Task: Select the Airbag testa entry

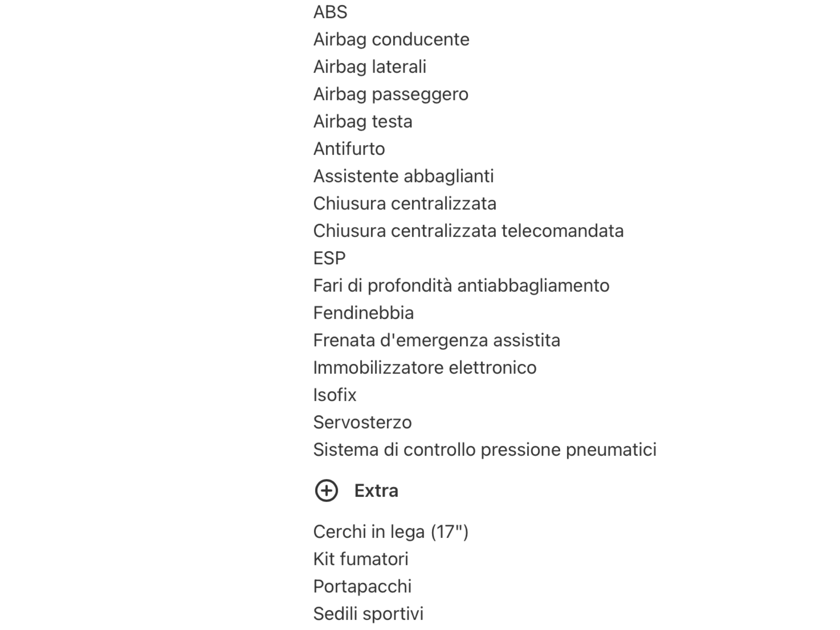Action: (x=363, y=121)
